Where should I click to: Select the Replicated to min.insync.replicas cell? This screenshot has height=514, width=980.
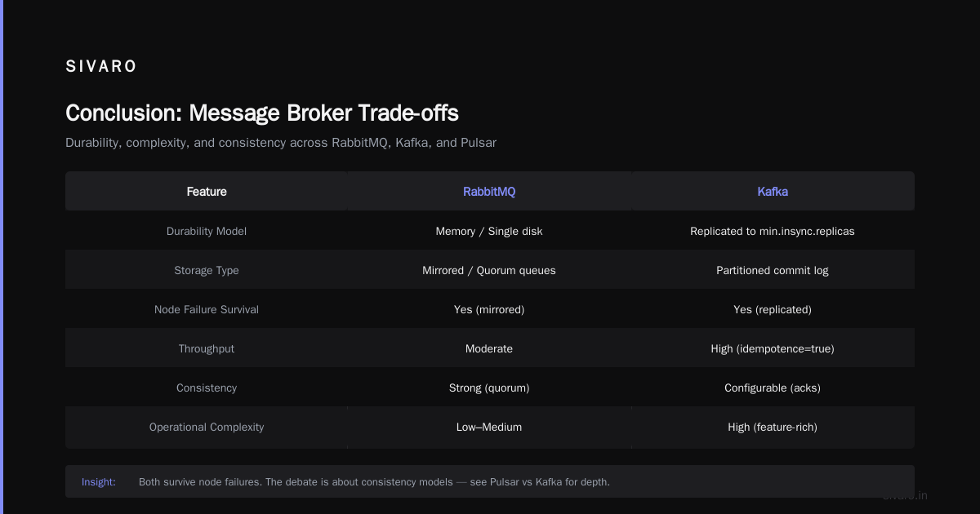tap(773, 231)
